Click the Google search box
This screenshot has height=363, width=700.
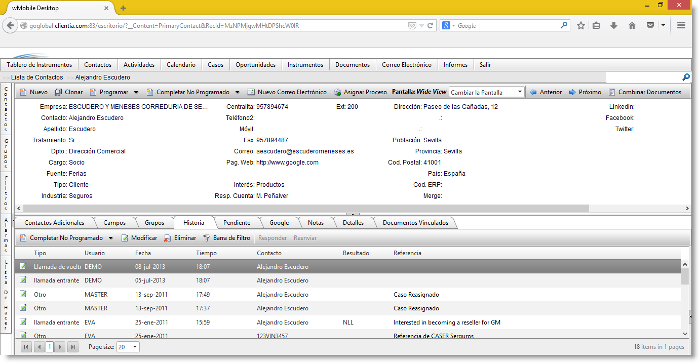click(504, 25)
